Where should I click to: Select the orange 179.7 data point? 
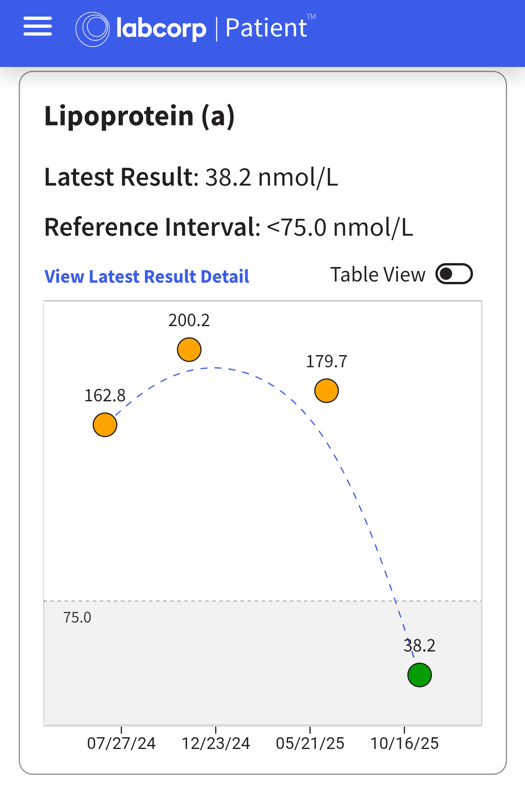(326, 391)
